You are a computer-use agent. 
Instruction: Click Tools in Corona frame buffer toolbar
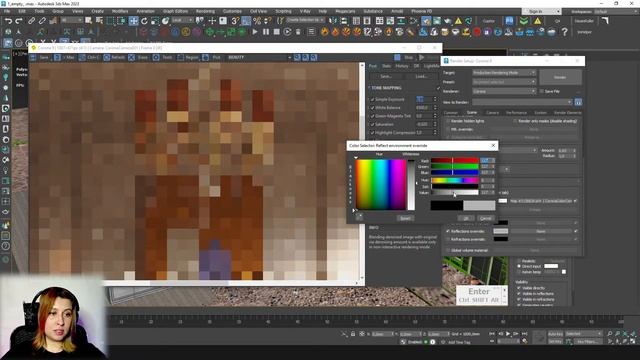click(163, 58)
